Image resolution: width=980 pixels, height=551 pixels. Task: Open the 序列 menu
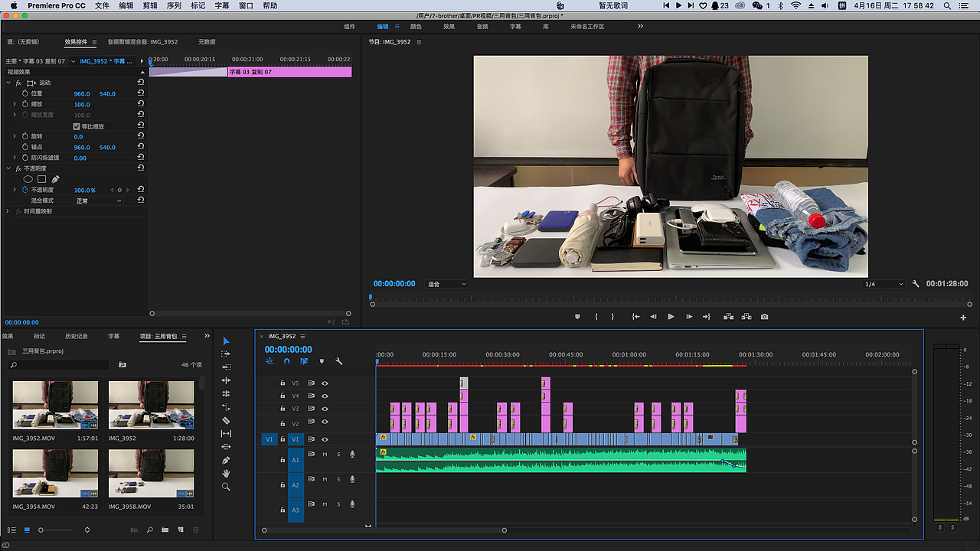click(x=174, y=5)
